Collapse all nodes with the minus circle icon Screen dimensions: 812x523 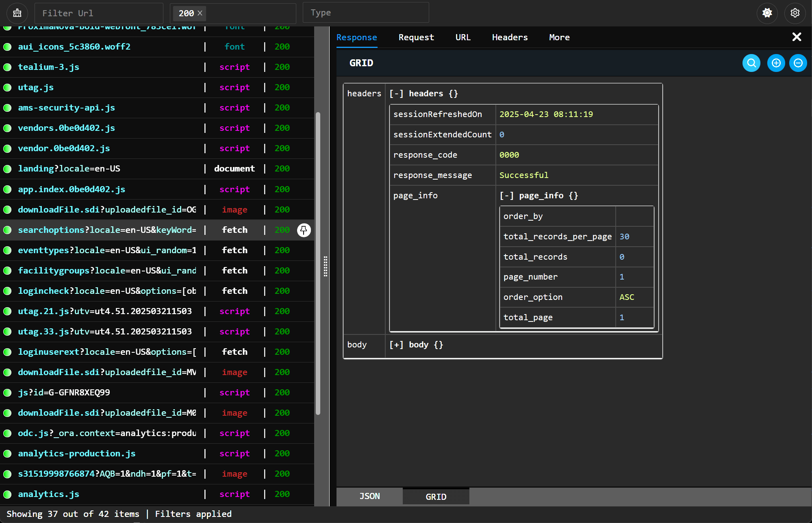[x=798, y=63]
